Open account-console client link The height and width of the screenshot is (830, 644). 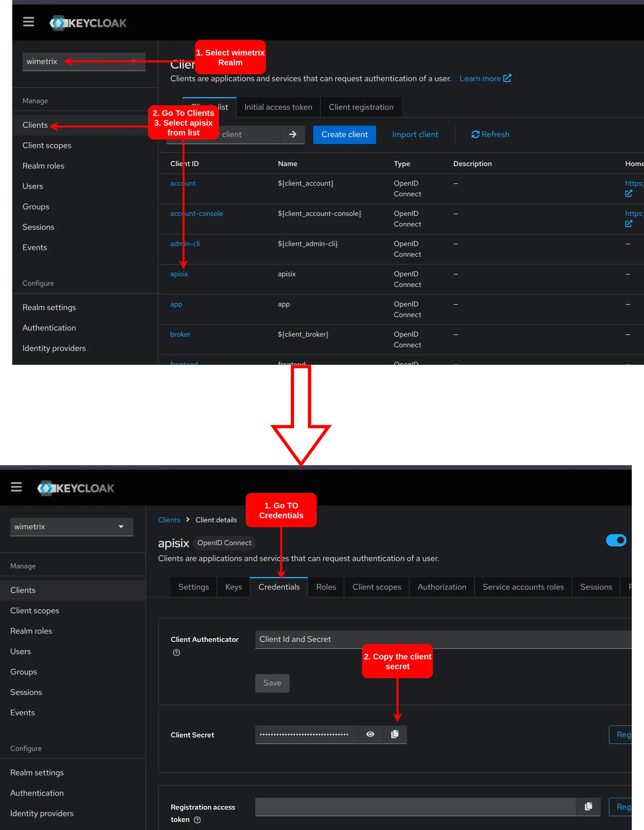(x=197, y=213)
